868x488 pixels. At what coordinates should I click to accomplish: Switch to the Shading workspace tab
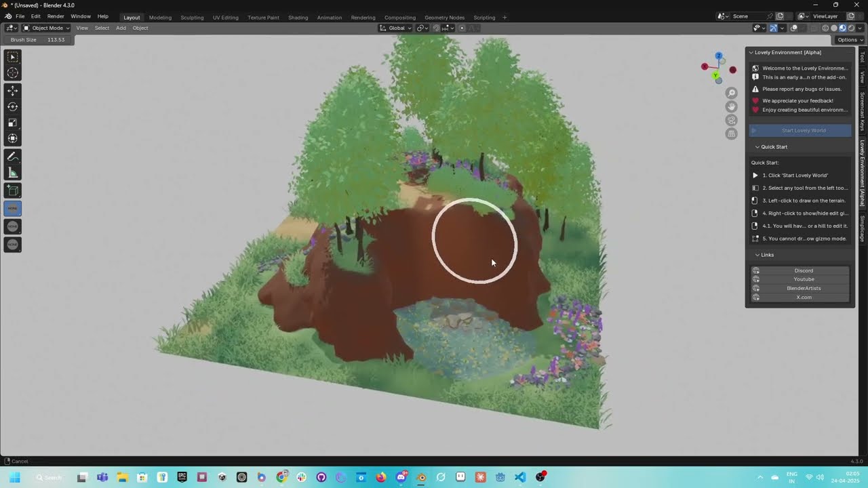coord(298,18)
